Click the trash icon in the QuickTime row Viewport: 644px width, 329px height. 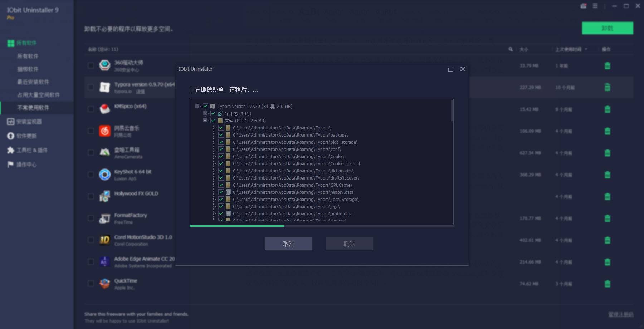pyautogui.click(x=607, y=284)
